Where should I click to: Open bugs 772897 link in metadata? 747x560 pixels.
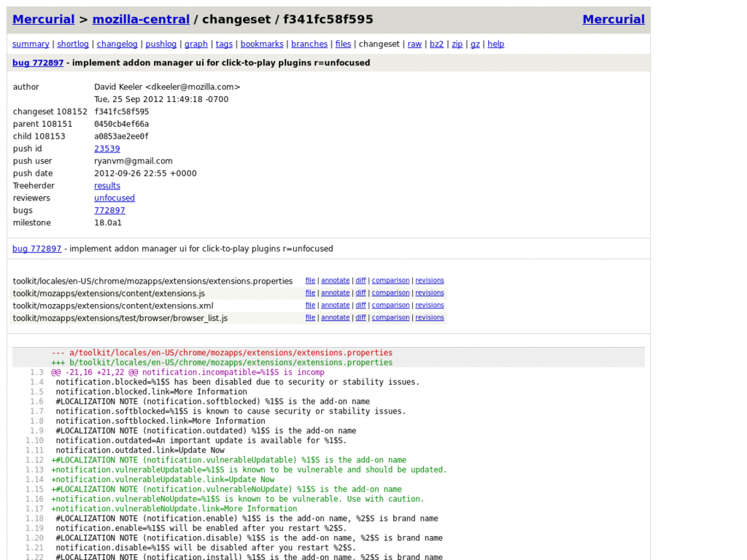pyautogui.click(x=109, y=211)
